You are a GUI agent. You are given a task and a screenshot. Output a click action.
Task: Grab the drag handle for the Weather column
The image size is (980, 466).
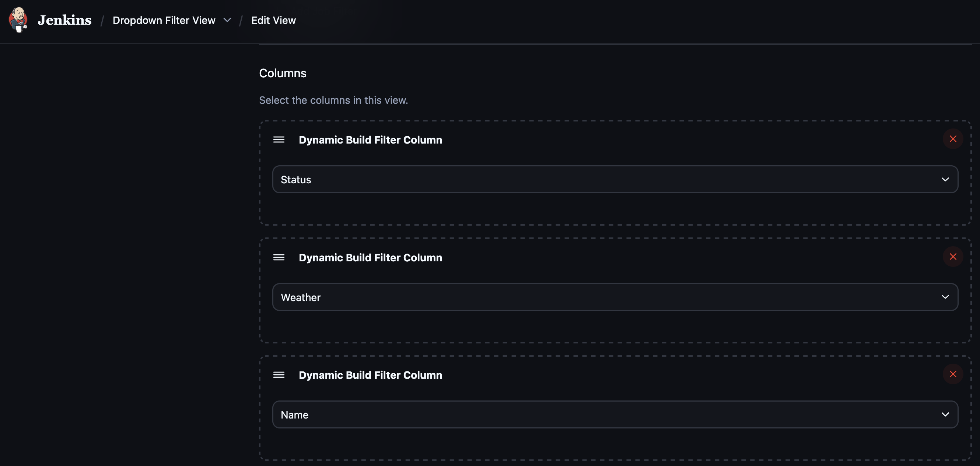click(x=279, y=257)
